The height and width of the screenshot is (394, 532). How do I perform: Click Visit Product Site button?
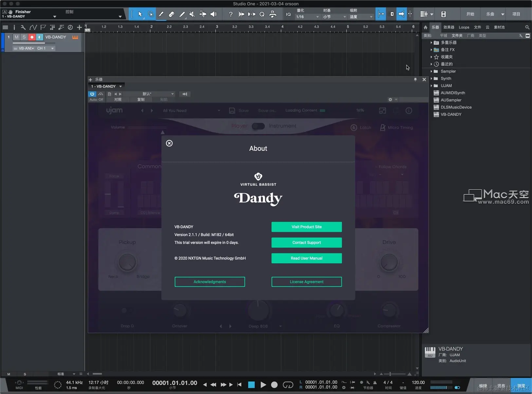tap(306, 227)
